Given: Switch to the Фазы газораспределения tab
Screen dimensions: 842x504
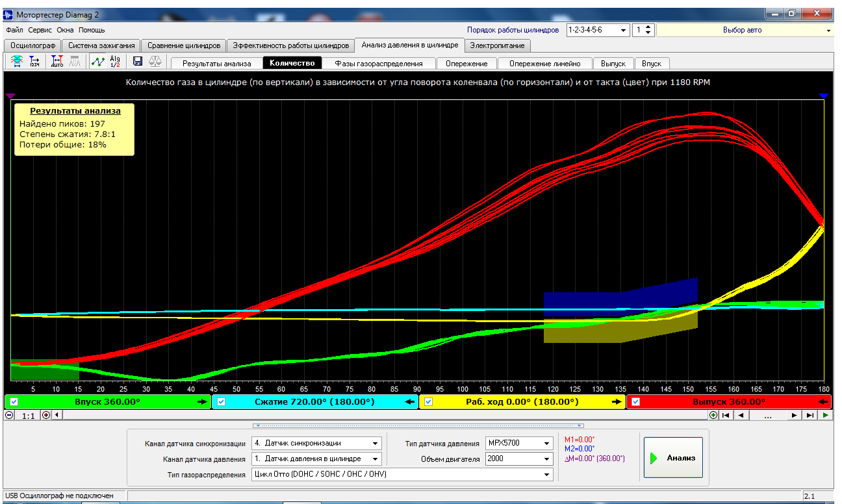Looking at the screenshot, I should [379, 64].
